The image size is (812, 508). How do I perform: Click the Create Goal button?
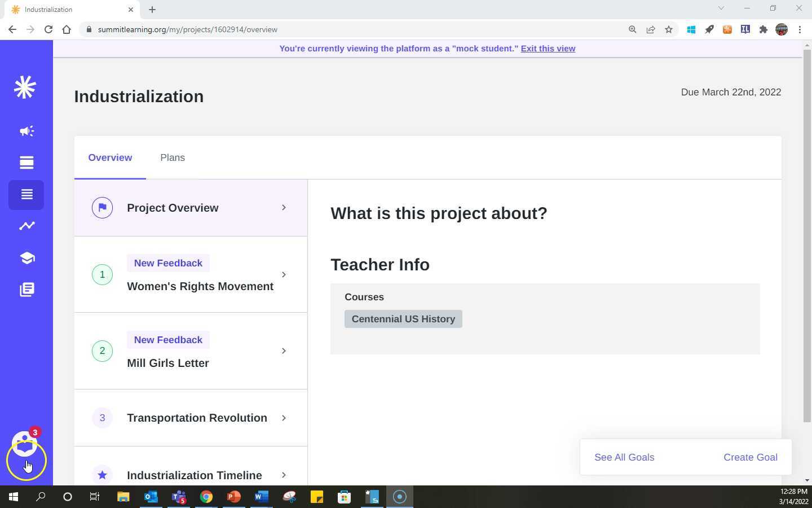point(750,457)
